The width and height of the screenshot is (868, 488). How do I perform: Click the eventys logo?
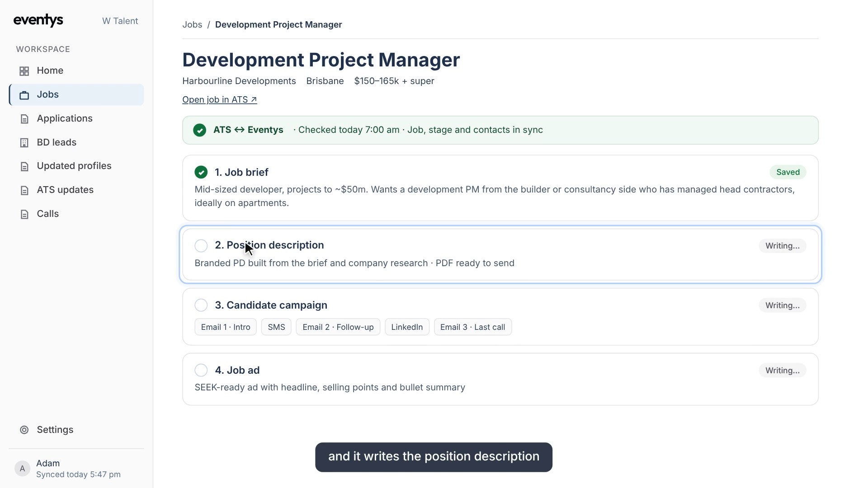pyautogui.click(x=38, y=20)
